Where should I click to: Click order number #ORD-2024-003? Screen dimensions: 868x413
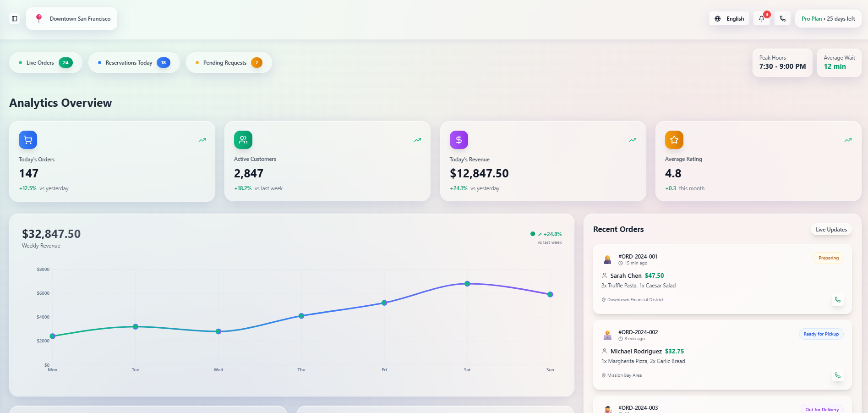[x=638, y=408]
